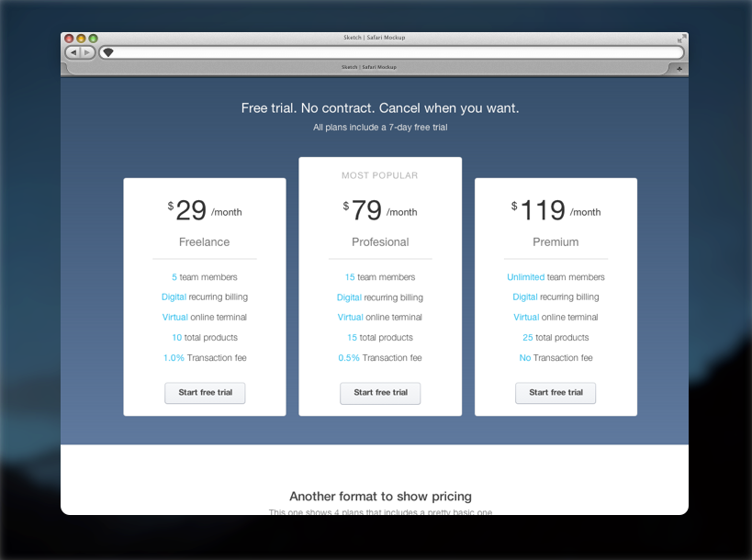
Task: Click the green zoom window button
Action: (x=93, y=39)
